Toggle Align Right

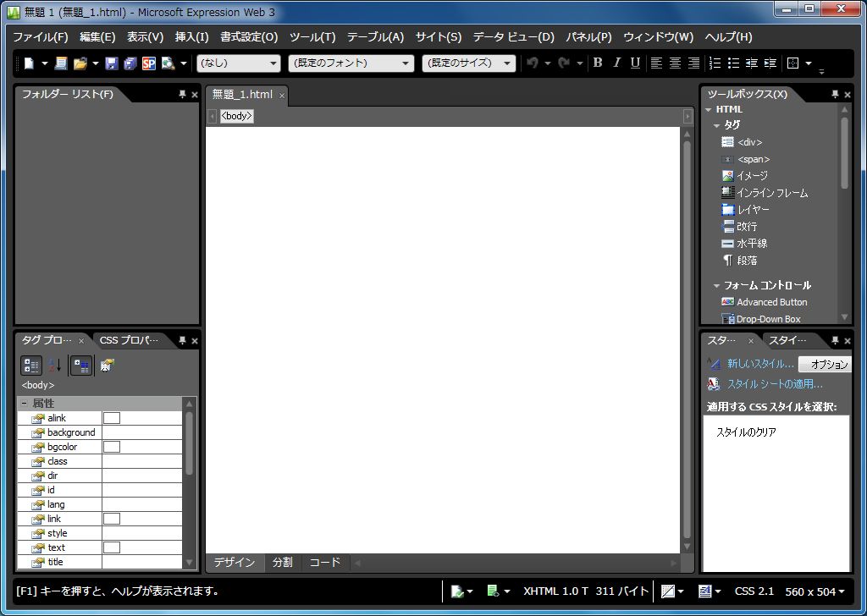[694, 63]
